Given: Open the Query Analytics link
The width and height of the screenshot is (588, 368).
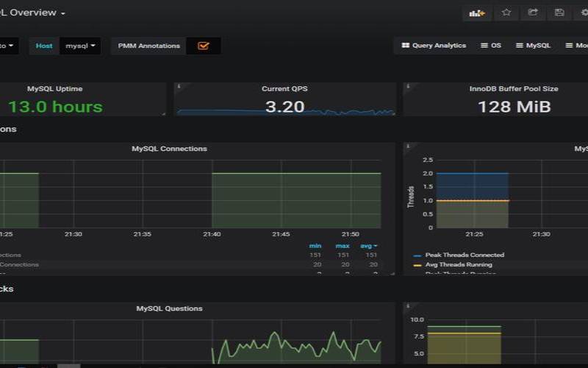Looking at the screenshot, I should [x=434, y=46].
